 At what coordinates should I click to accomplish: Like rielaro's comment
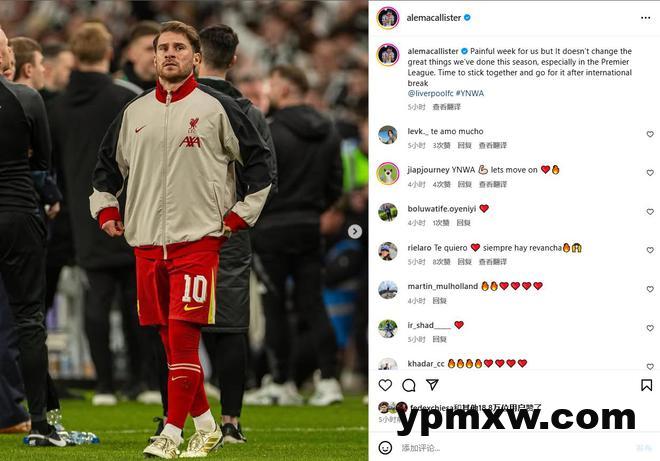(650, 250)
